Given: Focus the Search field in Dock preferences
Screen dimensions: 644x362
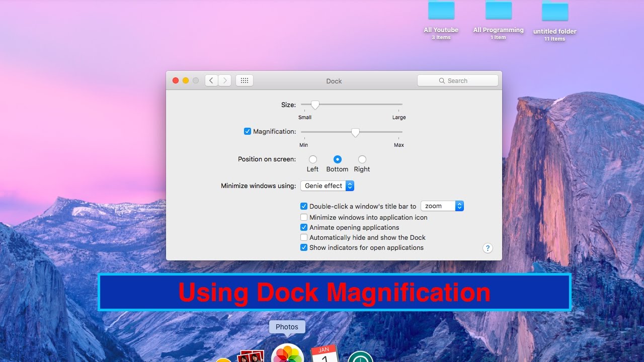Looking at the screenshot, I should pyautogui.click(x=458, y=80).
